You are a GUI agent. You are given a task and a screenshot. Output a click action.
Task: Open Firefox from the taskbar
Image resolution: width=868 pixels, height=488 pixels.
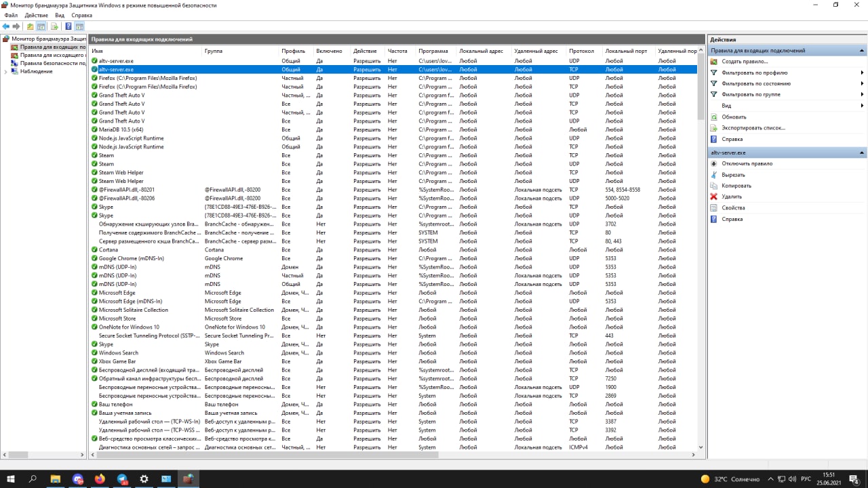tap(100, 479)
